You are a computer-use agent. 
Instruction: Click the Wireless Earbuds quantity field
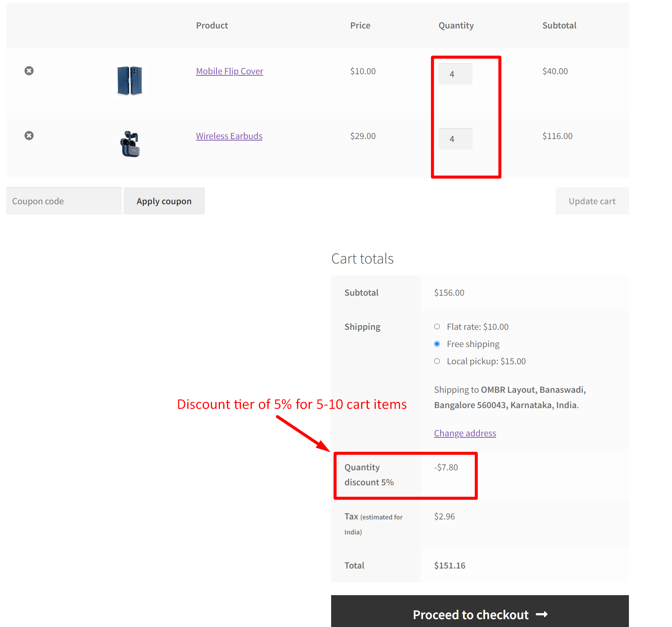pyautogui.click(x=455, y=139)
